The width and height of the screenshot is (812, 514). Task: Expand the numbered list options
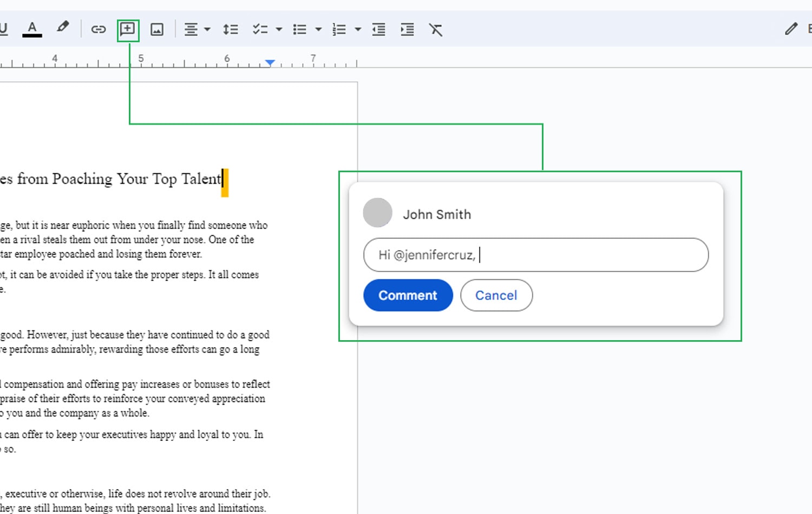click(x=358, y=29)
